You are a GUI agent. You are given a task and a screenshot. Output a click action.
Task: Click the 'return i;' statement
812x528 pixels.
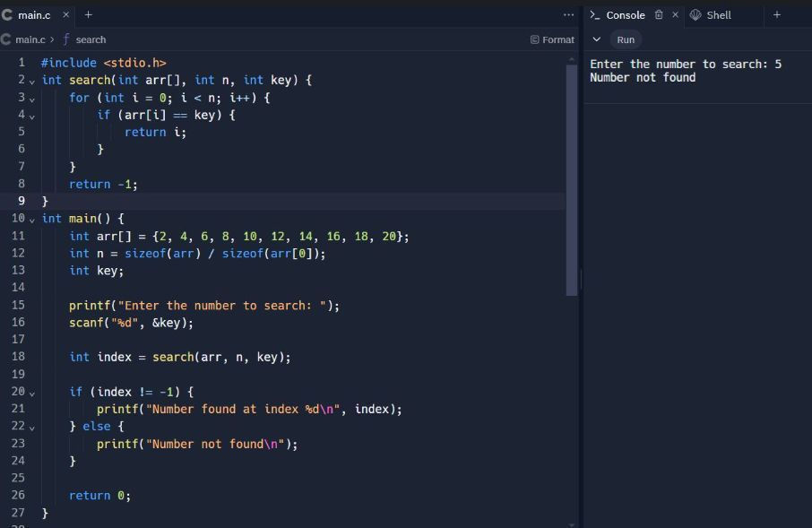(155, 133)
